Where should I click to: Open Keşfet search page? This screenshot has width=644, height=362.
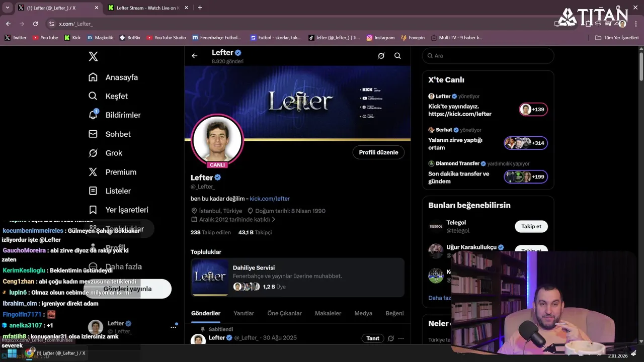[108, 96]
